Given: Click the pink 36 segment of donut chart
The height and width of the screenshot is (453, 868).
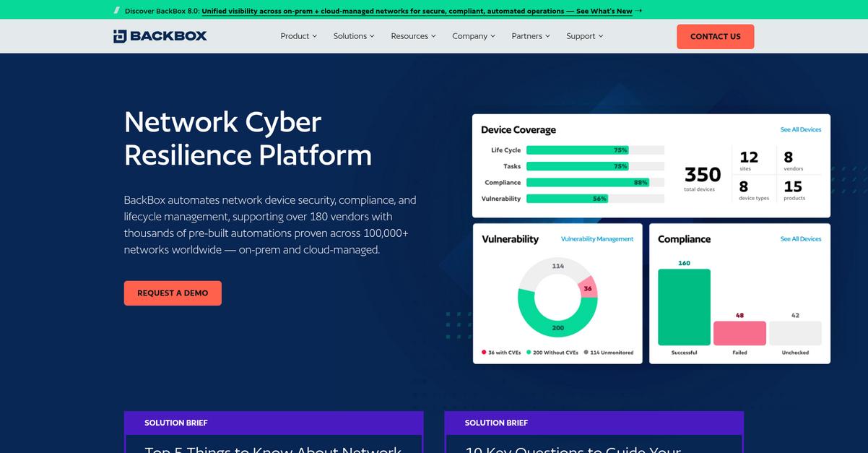Looking at the screenshot, I should (x=588, y=288).
